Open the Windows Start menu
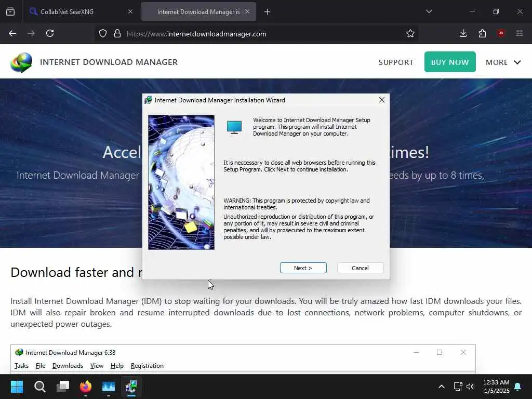The height and width of the screenshot is (399, 532). point(17,387)
